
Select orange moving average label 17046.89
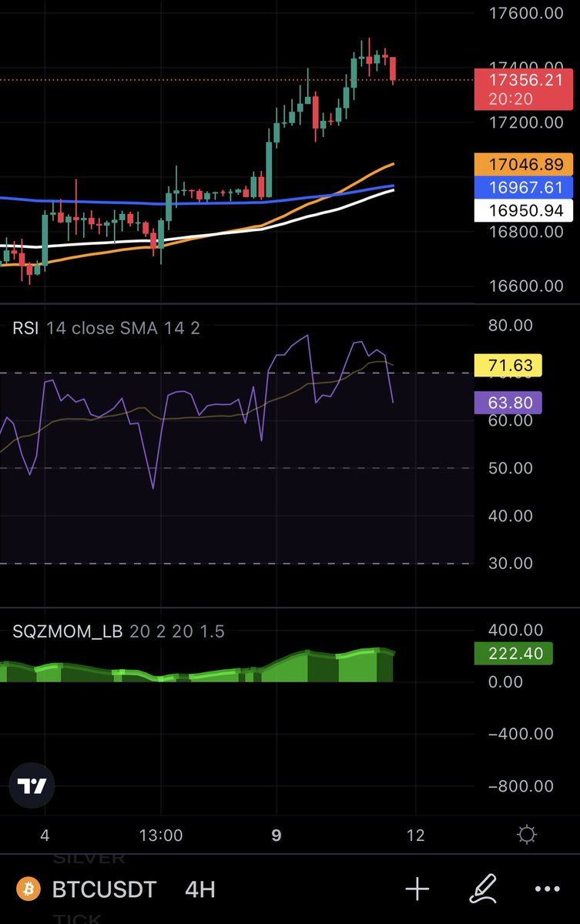[522, 164]
